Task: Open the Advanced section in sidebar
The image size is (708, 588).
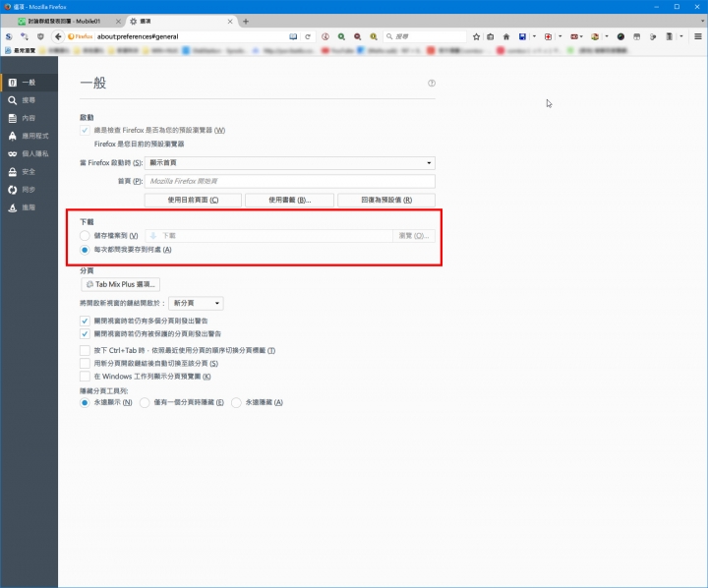Action: point(29,207)
